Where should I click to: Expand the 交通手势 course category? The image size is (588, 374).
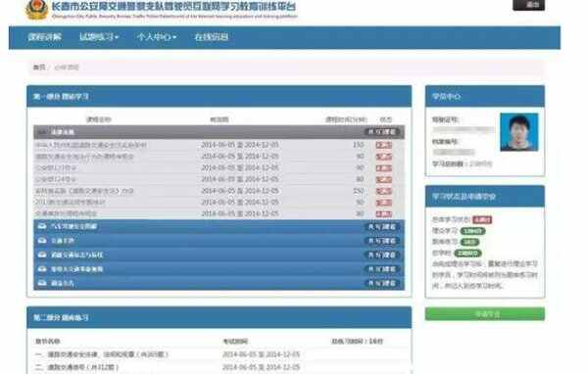coord(219,241)
